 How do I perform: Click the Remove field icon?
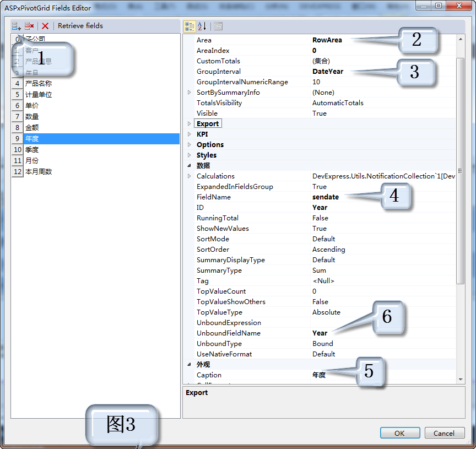[29, 26]
